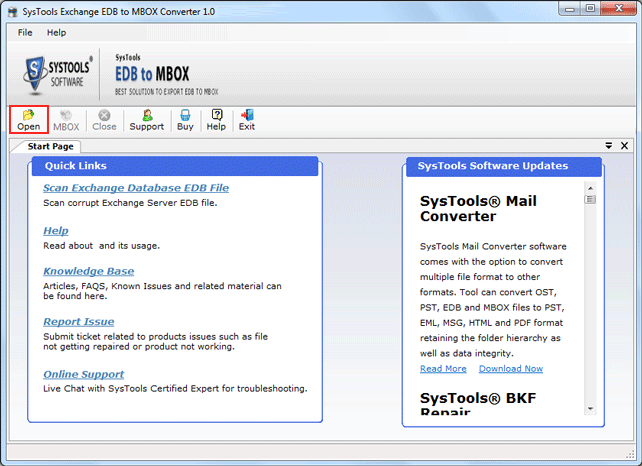Screen dimensions: 642x466
Task: Click Read More under Mail Converter
Action: 443,369
